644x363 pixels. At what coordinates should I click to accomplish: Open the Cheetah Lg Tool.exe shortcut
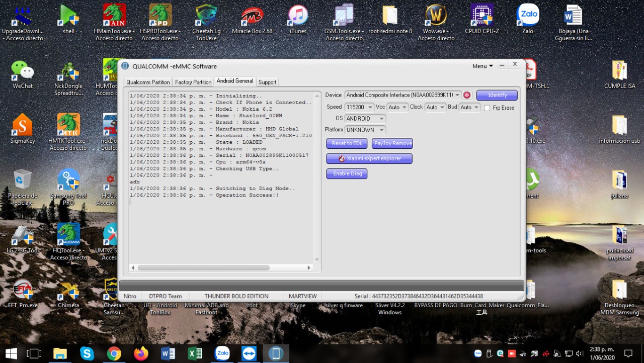pos(206,23)
